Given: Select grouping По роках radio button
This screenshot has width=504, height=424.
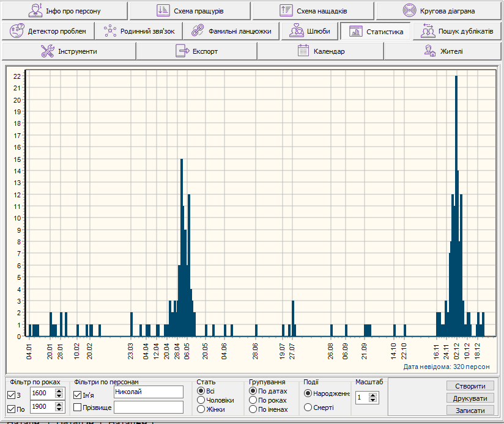Looking at the screenshot, I should tap(253, 400).
